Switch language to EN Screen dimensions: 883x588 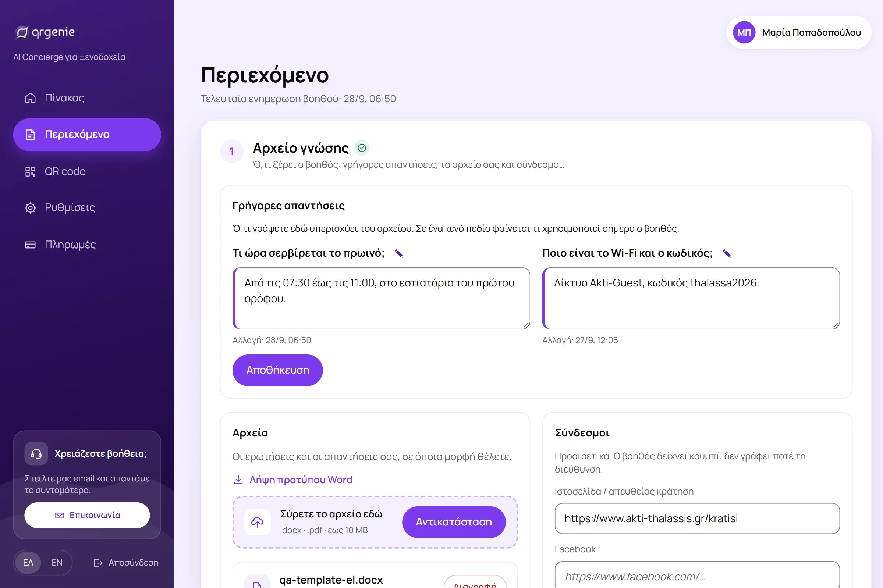(x=57, y=563)
